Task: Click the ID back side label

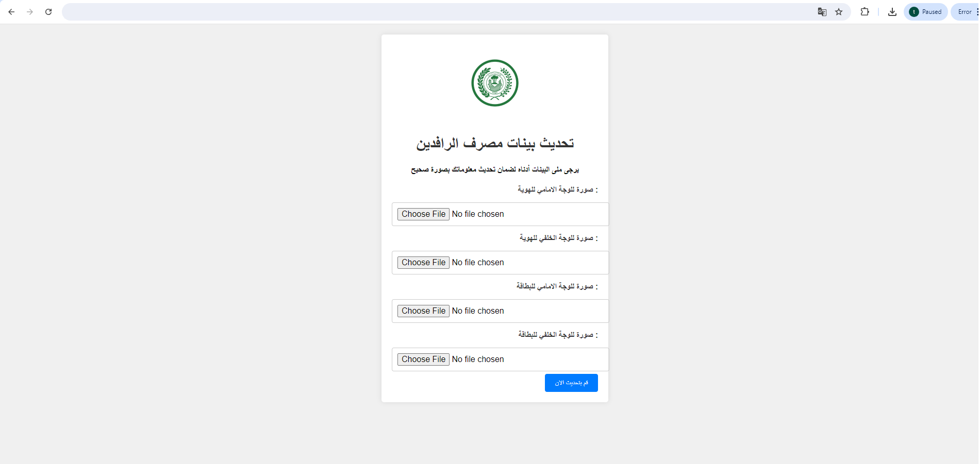Action: coord(559,238)
